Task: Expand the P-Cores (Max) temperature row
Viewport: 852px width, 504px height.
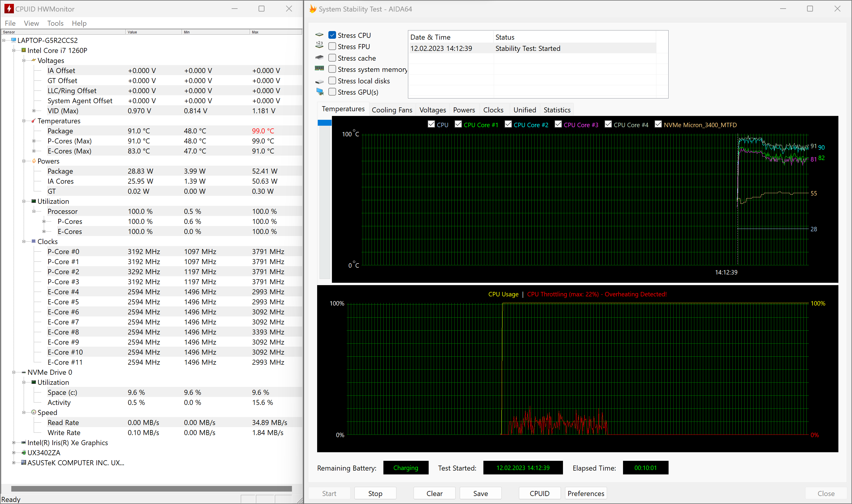Action: tap(34, 141)
